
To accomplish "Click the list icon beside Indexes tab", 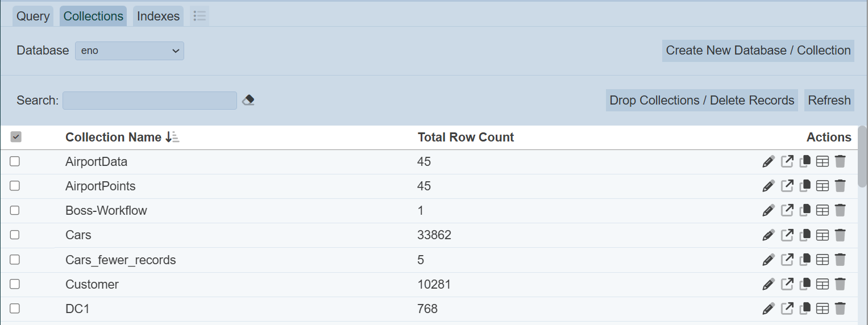I will pos(200,16).
